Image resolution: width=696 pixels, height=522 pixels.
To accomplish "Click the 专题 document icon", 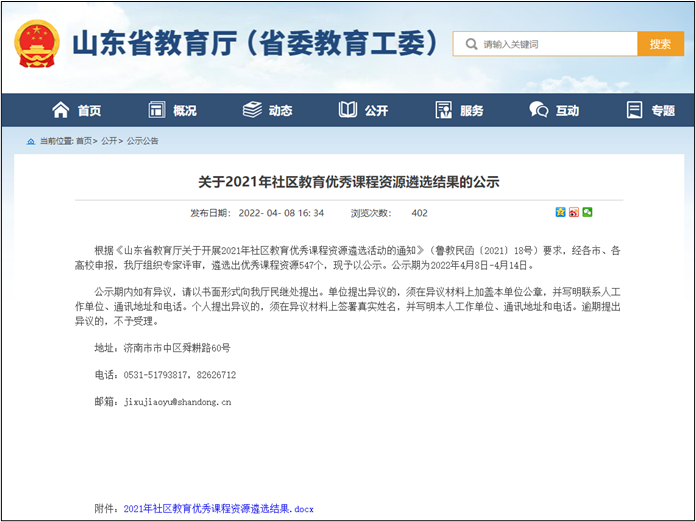I will [x=634, y=110].
